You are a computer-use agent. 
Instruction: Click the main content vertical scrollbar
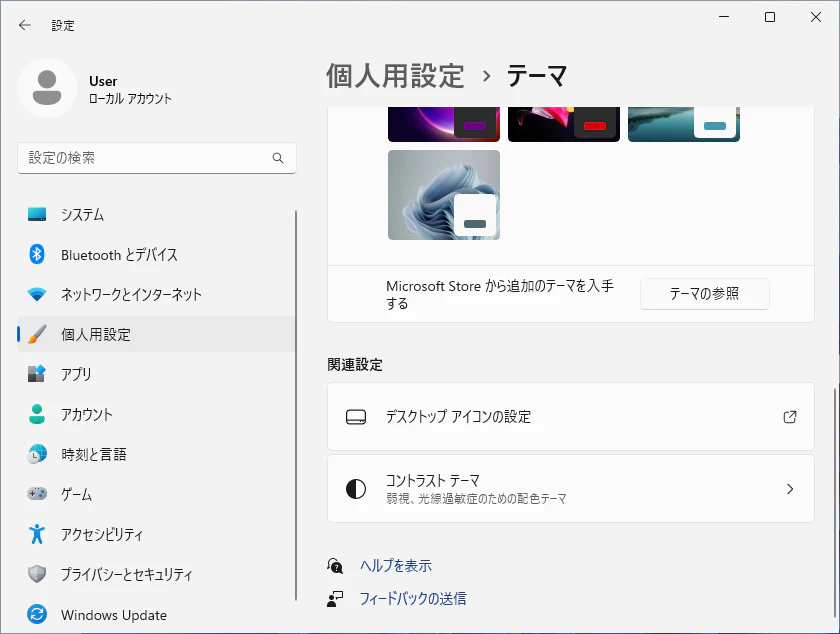tap(834, 504)
